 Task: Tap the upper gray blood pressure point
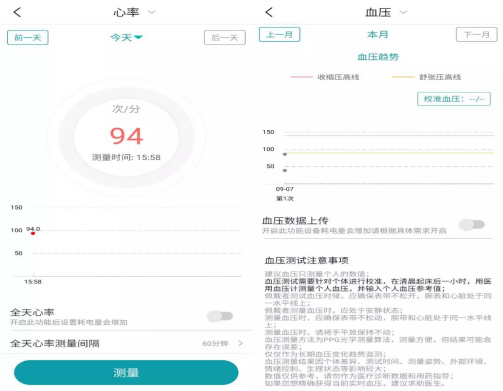pyautogui.click(x=285, y=154)
